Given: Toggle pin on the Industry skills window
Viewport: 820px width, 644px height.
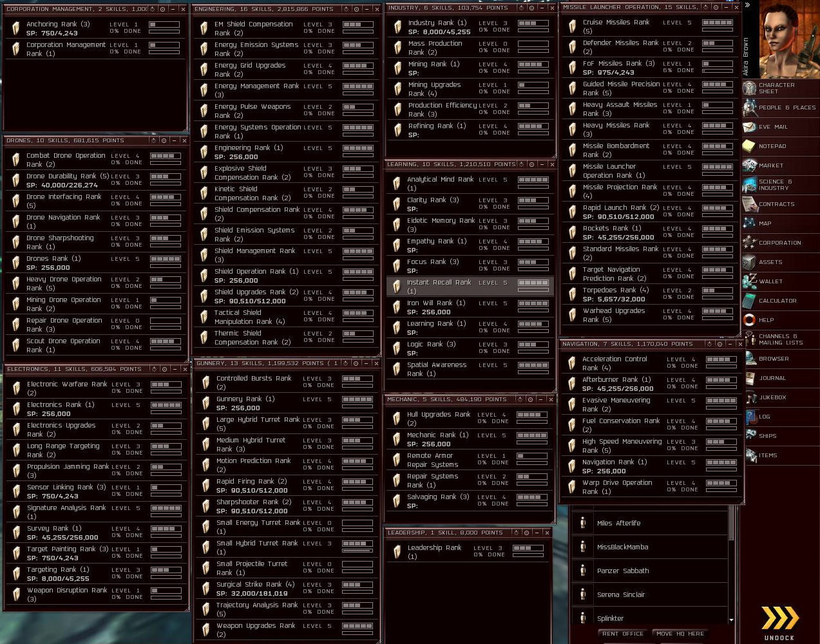Looking at the screenshot, I should (531, 8).
